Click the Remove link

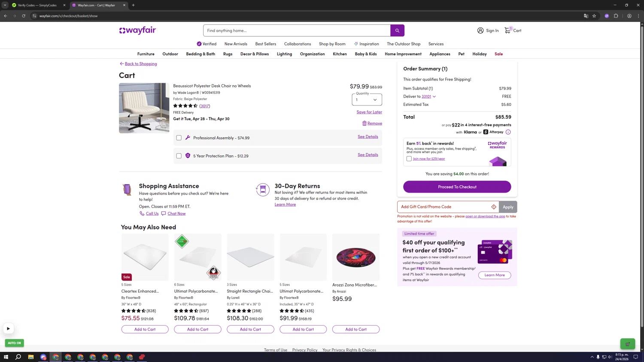tap(375, 123)
